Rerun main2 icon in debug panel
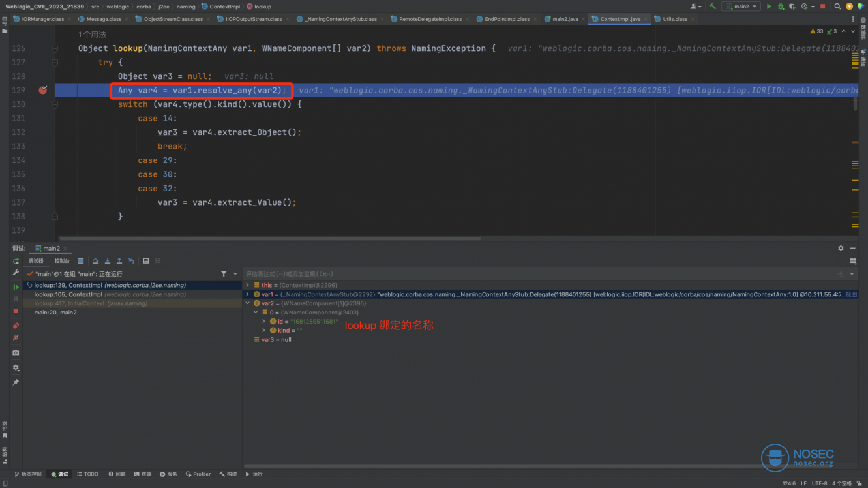The image size is (868, 488). 16,261
